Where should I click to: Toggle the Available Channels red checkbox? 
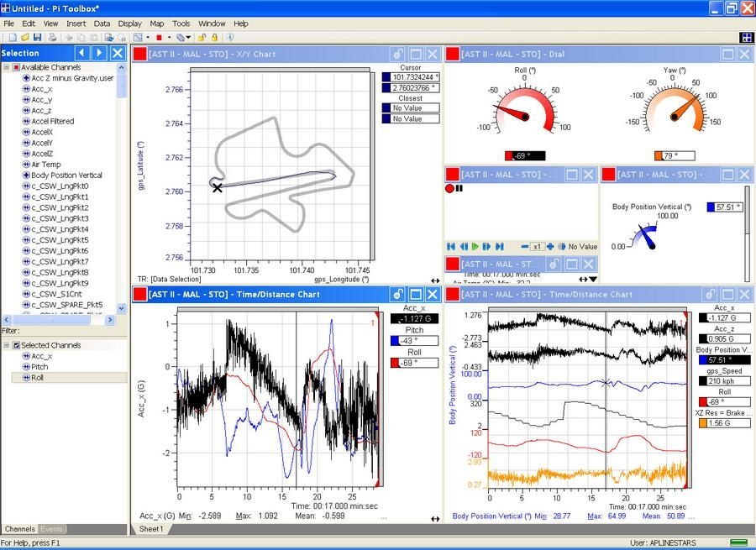point(17,67)
